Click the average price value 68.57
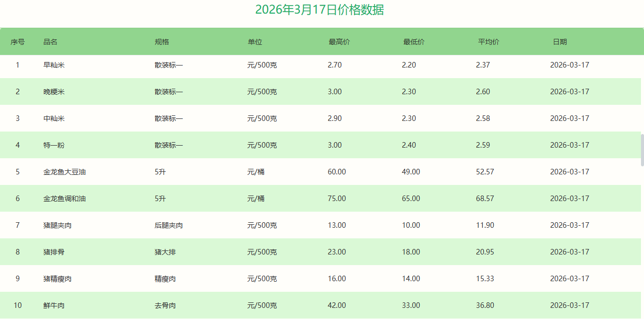This screenshot has height=319, width=644. click(x=485, y=199)
